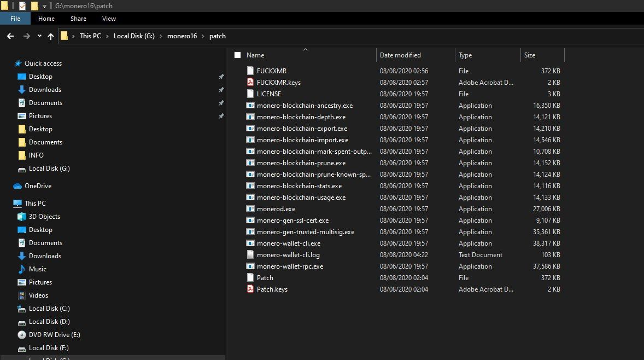Select the Patch file name
Image resolution: width=644 pixels, height=360 pixels.
coord(265,278)
